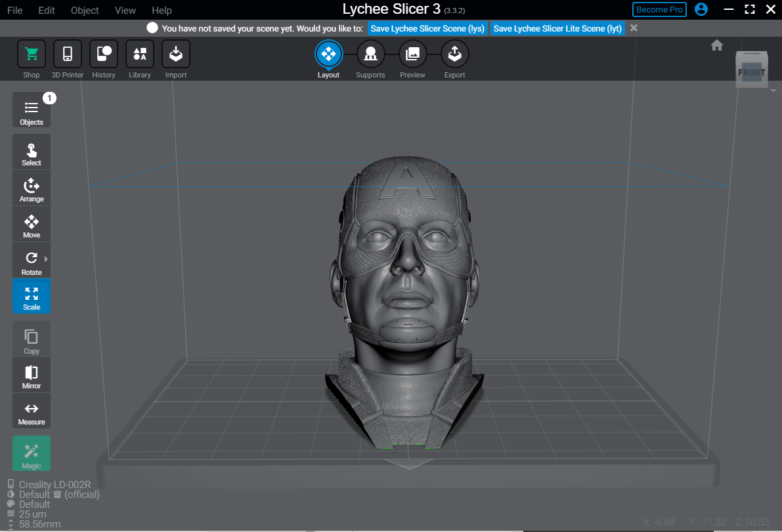Open the Help menu

[162, 10]
